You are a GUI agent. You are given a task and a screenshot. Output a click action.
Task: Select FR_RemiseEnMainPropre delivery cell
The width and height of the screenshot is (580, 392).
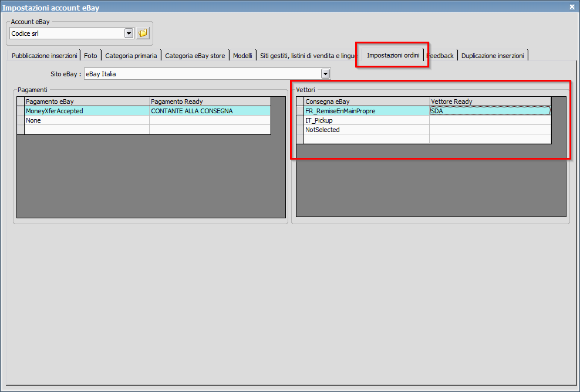[x=366, y=111]
